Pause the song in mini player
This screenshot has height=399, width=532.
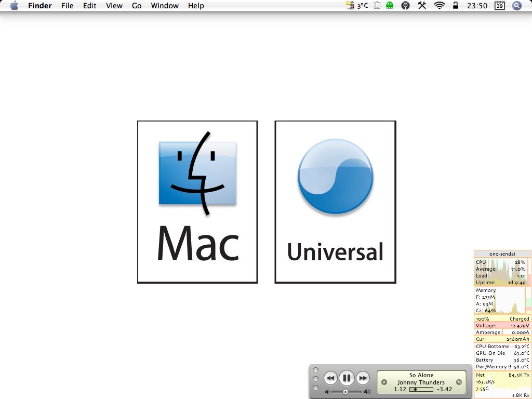tap(347, 378)
